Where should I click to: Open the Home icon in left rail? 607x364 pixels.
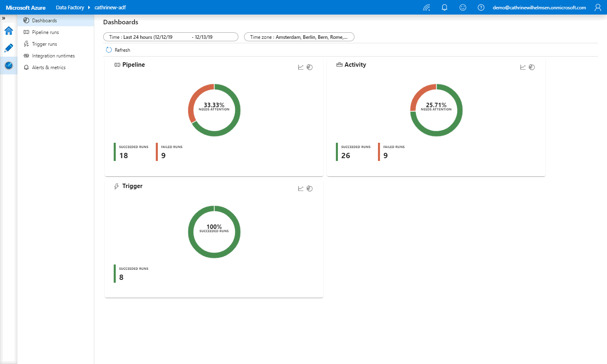pyautogui.click(x=8, y=31)
